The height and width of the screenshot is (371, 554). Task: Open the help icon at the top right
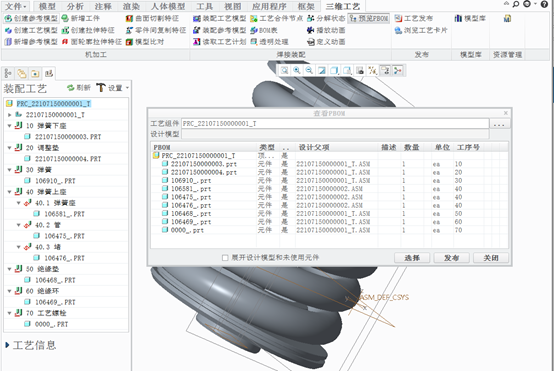click(544, 4)
